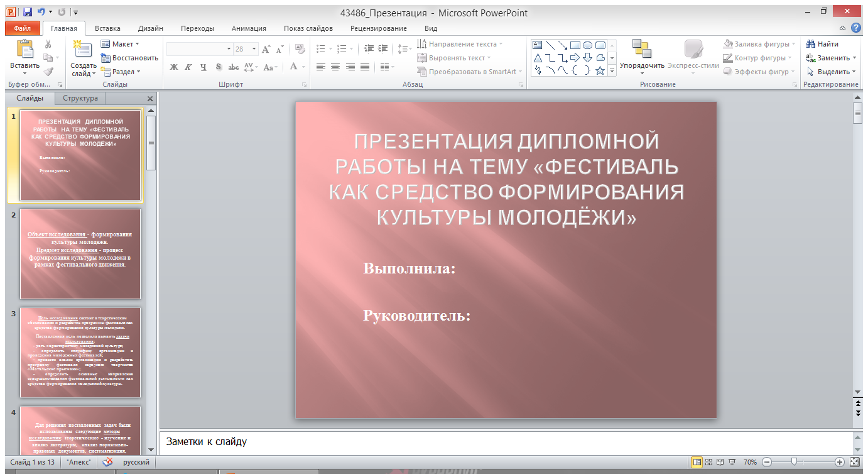Switch to the Структура outline pane tab
Viewport: 868px width, 474px height.
coord(80,98)
